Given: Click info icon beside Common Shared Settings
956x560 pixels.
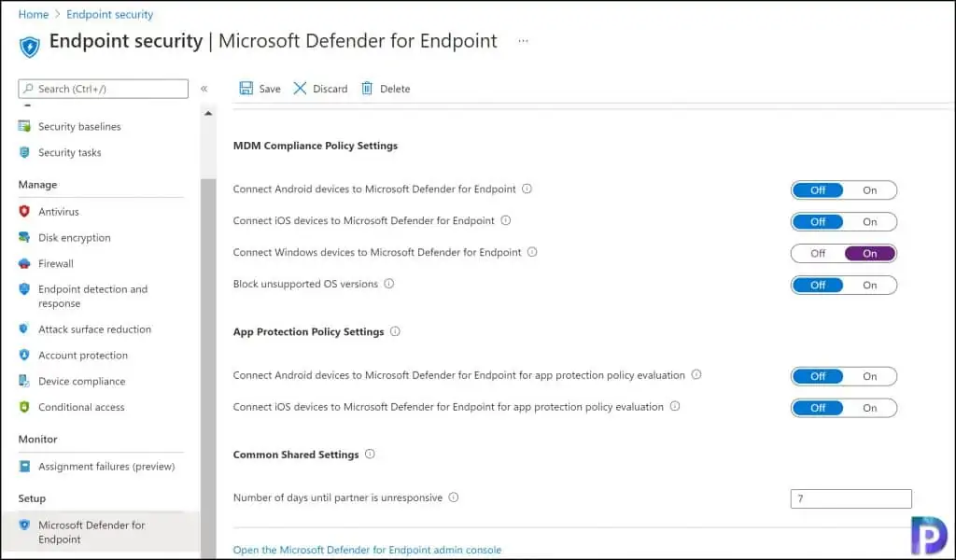Looking at the screenshot, I should [x=370, y=454].
